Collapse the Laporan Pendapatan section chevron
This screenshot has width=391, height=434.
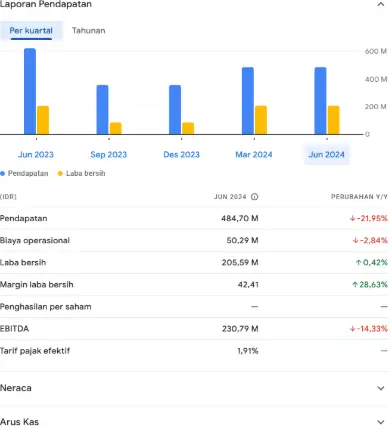tap(381, 4)
